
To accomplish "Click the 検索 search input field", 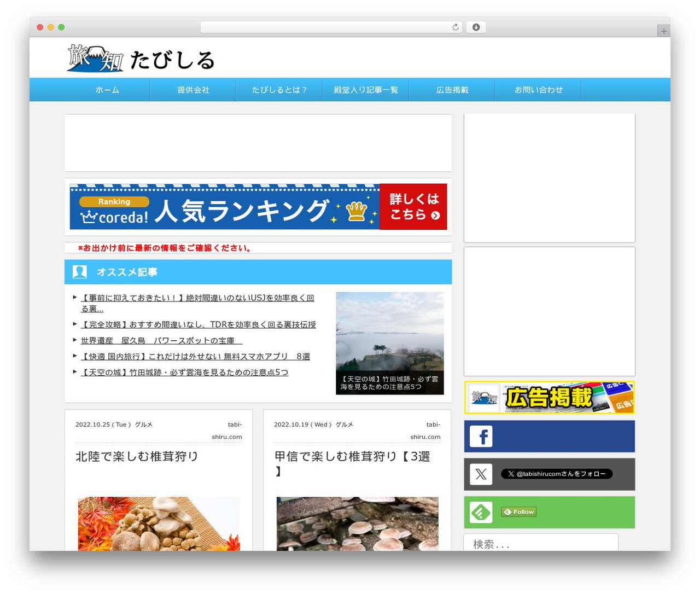I will tap(541, 543).
